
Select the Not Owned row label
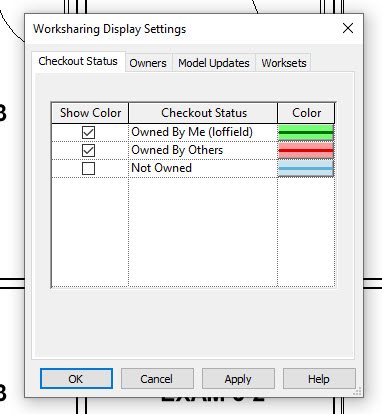click(x=161, y=168)
